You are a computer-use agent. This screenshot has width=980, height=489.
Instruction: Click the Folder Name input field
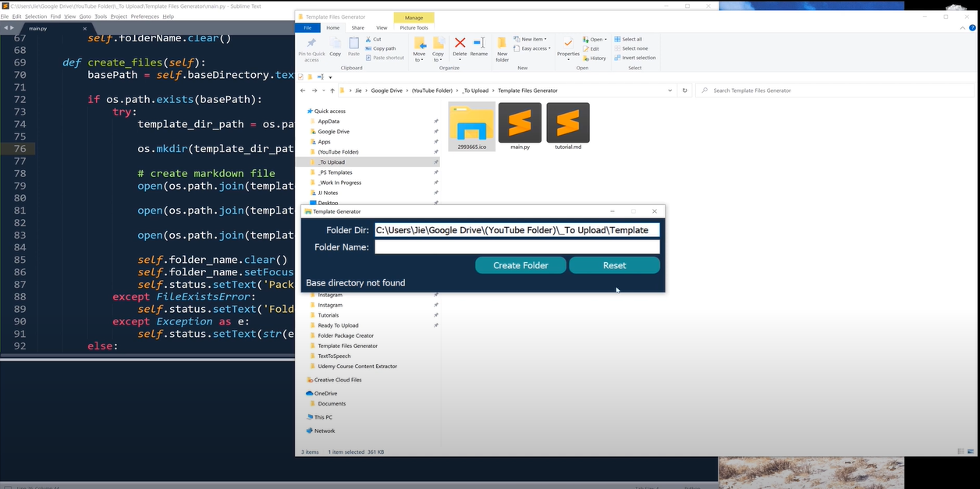[517, 247]
